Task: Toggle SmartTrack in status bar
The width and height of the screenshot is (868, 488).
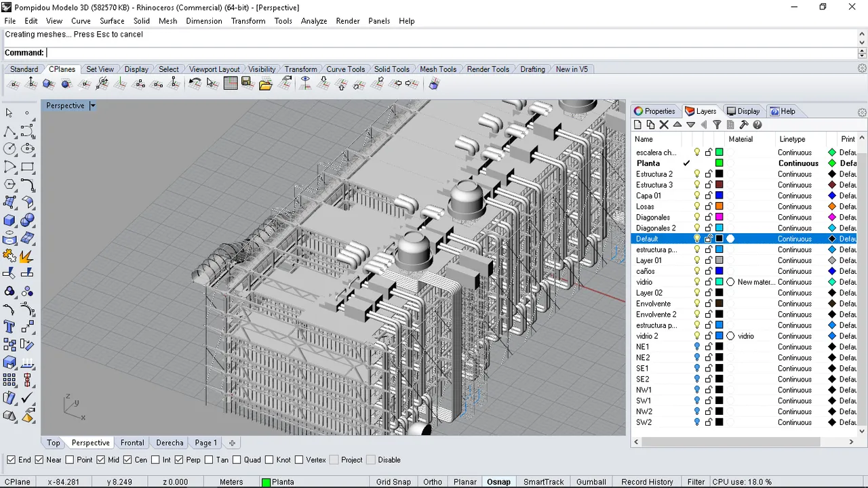Action: [x=544, y=482]
